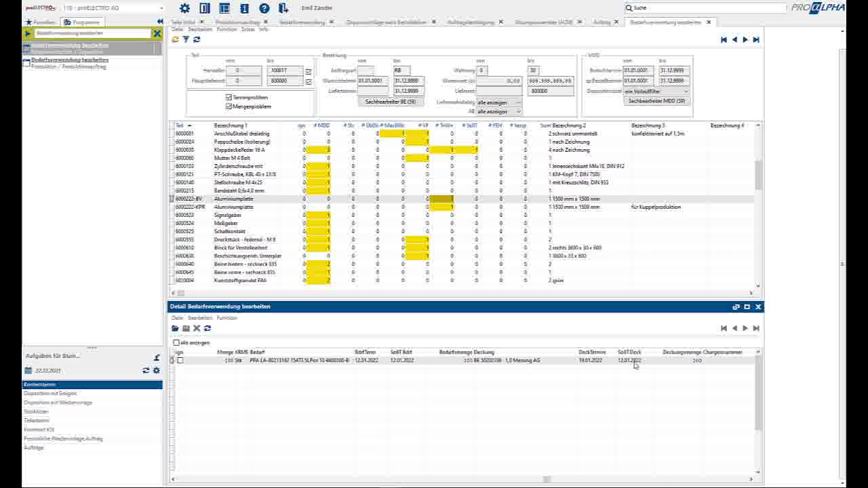The image size is (868, 488).
Task: Go to last record in detail navigation
Action: point(756,328)
